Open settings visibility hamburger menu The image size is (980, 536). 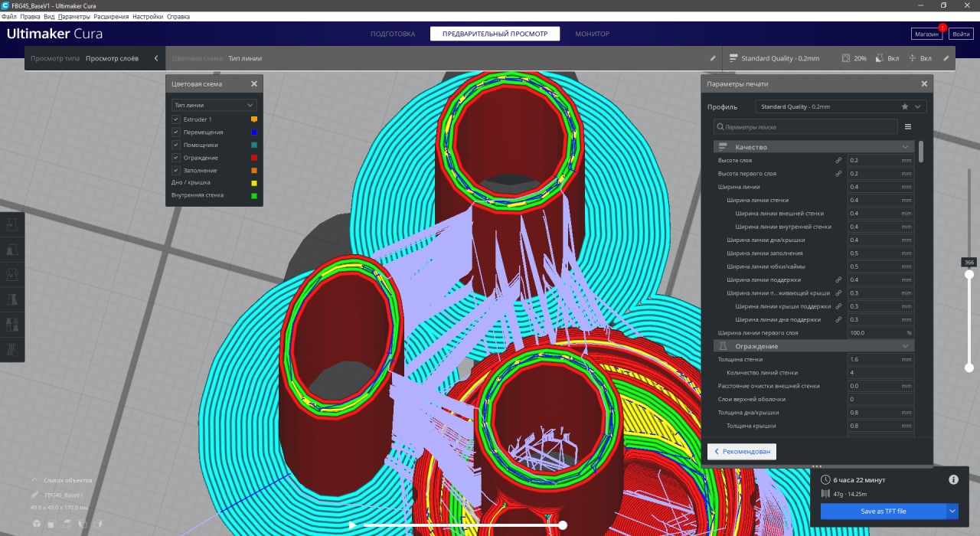[908, 127]
